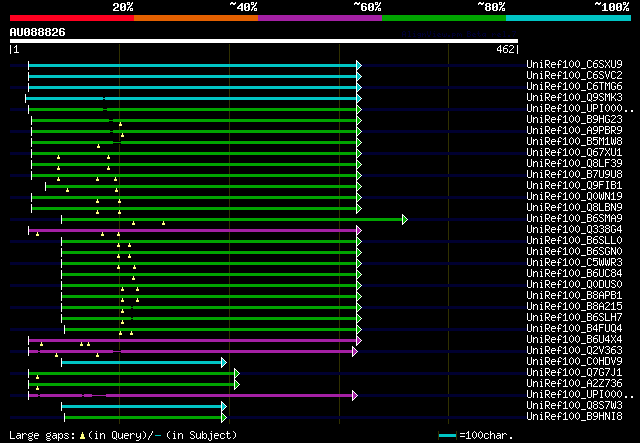Select the UniRef100_C0HDV9 label
Image resolution: width=640 pixels, height=443 pixels.
click(574, 362)
